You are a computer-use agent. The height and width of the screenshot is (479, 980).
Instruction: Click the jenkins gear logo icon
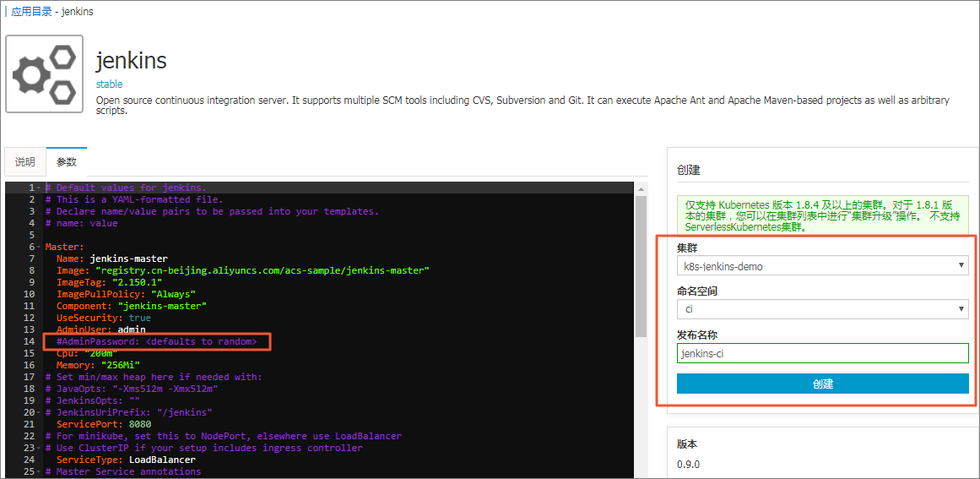tap(45, 73)
